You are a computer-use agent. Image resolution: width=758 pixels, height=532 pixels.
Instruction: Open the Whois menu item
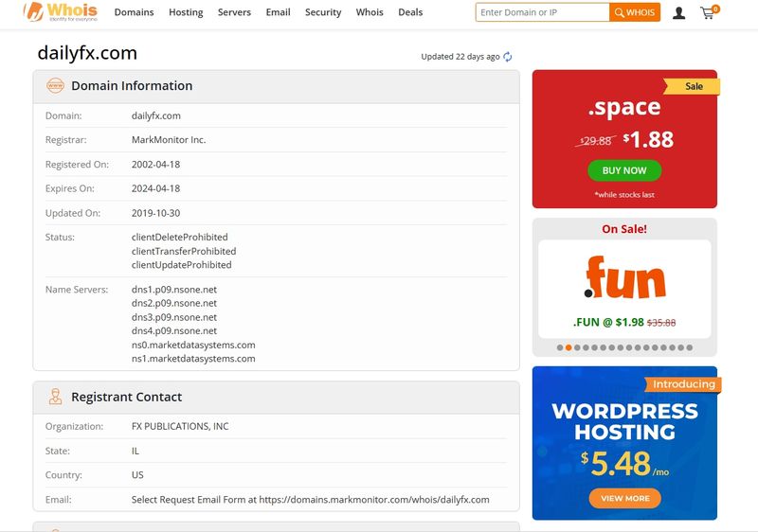click(x=370, y=12)
